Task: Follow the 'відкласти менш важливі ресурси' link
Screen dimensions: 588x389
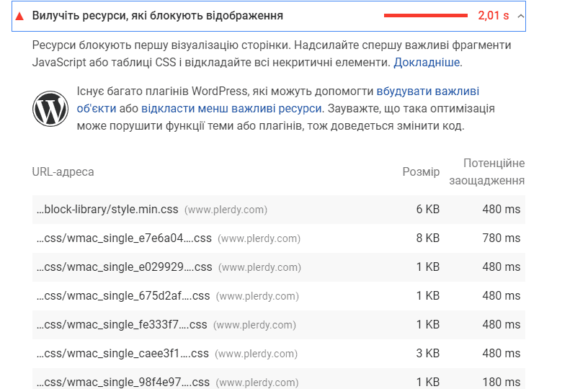Action: pyautogui.click(x=231, y=109)
